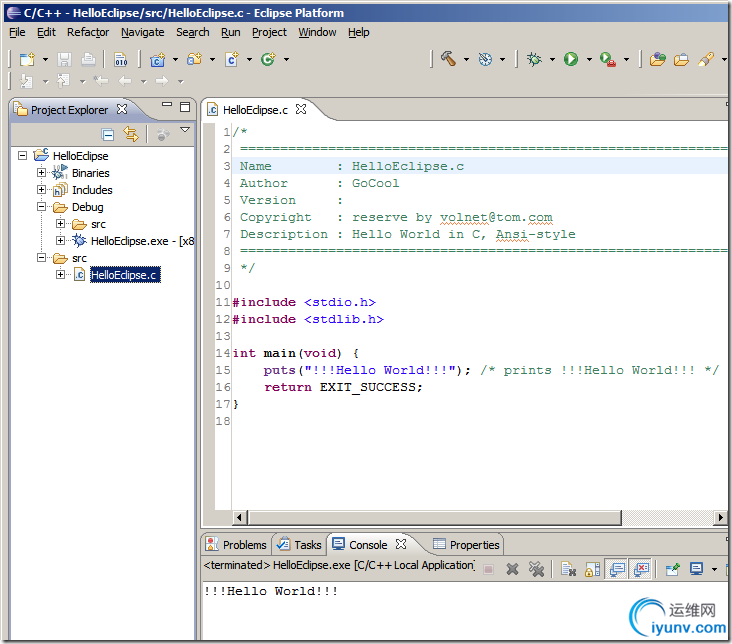This screenshot has width=732, height=644.
Task: Click Remove Launch in Console toolbar
Action: pos(512,569)
